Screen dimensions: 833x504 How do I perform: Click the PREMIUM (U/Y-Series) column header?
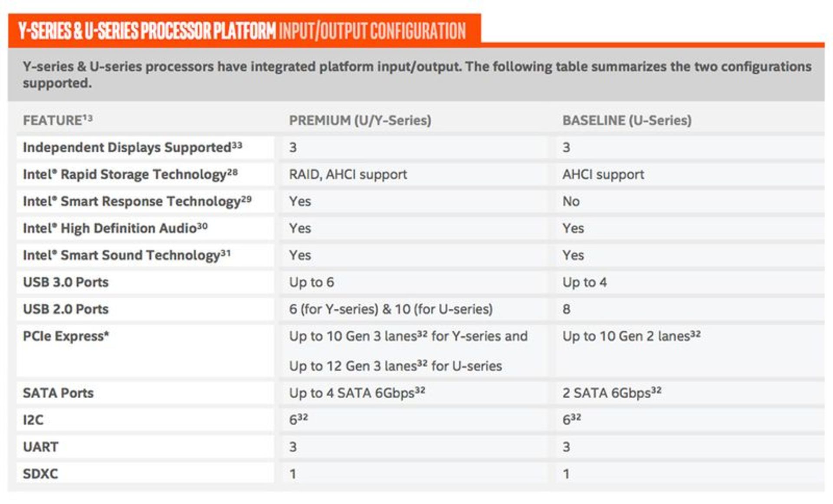360,120
